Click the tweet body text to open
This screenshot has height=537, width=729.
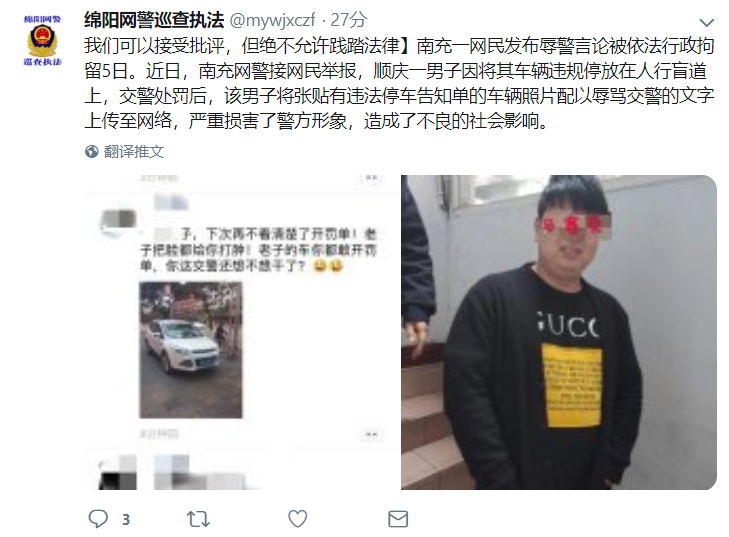[399, 83]
